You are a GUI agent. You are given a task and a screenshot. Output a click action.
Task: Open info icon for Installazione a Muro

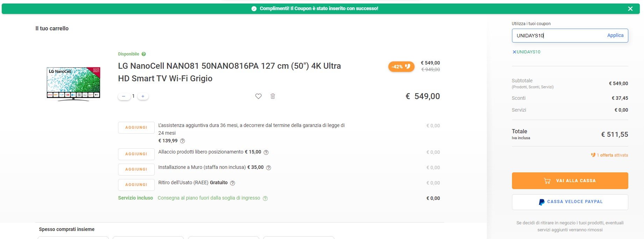[x=269, y=168]
